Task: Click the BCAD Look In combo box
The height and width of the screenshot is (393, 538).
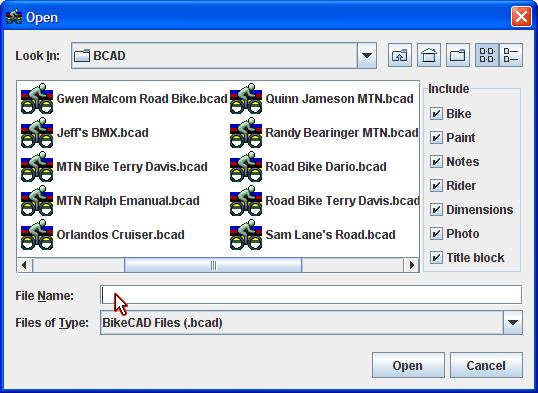Action: (x=224, y=56)
